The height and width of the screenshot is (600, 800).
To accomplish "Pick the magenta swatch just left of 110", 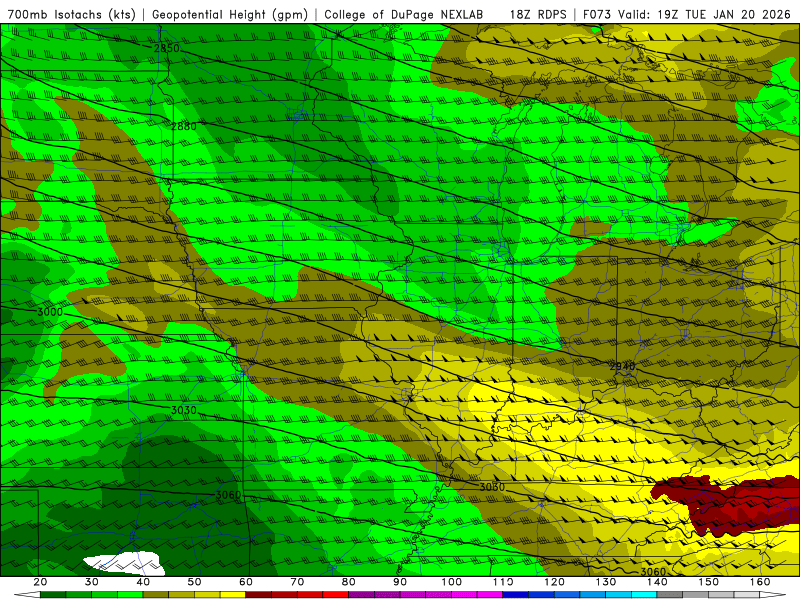I will (490, 595).
